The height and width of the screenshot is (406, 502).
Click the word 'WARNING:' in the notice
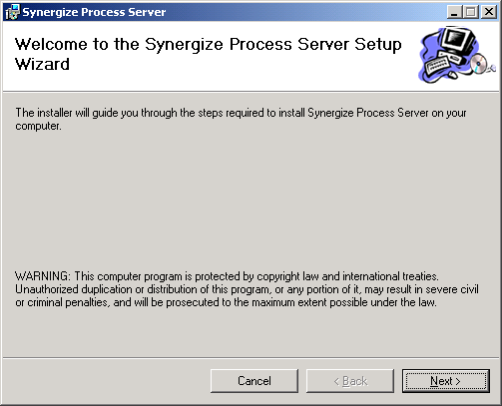click(43, 276)
